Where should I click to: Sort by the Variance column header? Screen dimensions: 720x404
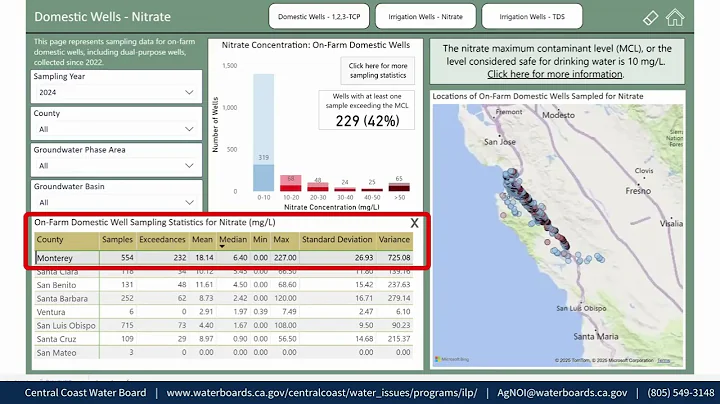[x=394, y=240]
